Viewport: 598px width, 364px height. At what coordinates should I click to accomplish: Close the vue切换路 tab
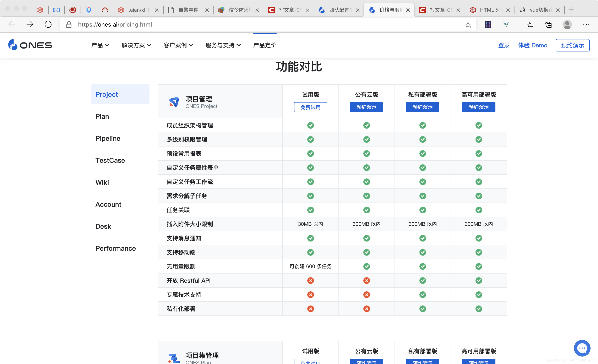(558, 10)
